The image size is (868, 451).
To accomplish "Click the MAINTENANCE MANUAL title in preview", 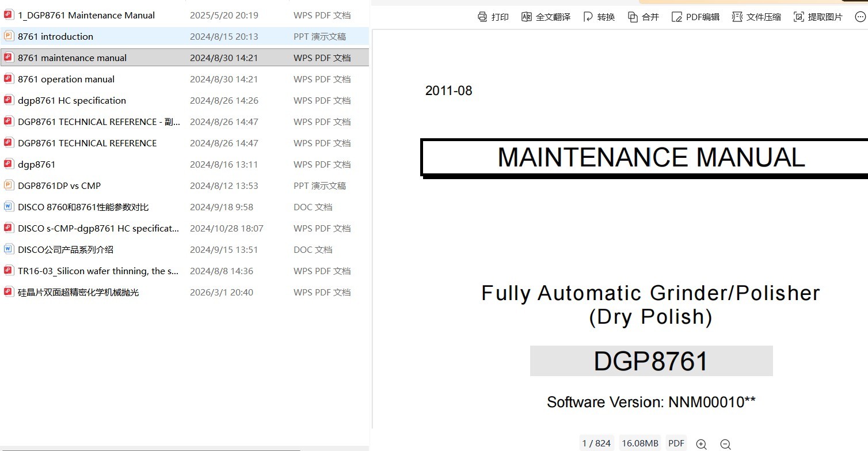I will [x=651, y=157].
